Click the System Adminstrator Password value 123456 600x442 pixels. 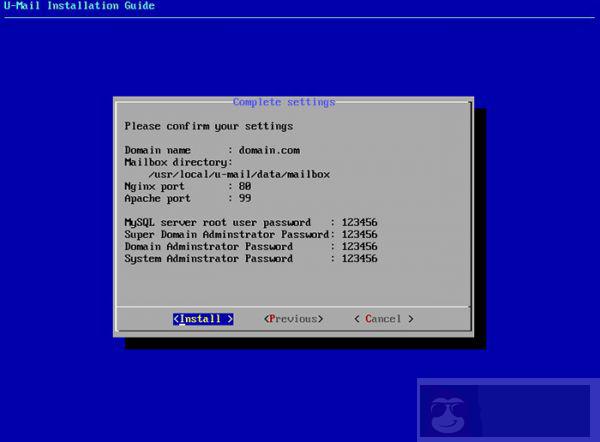[x=359, y=258]
